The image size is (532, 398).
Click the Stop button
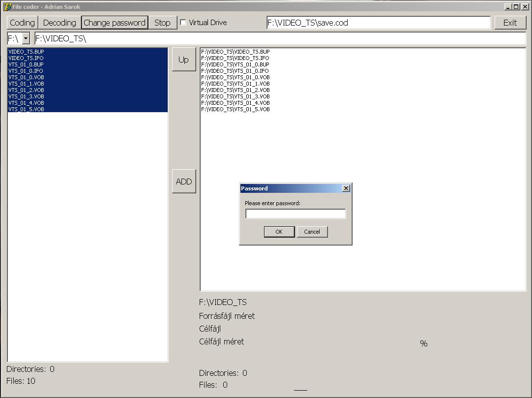click(x=163, y=23)
